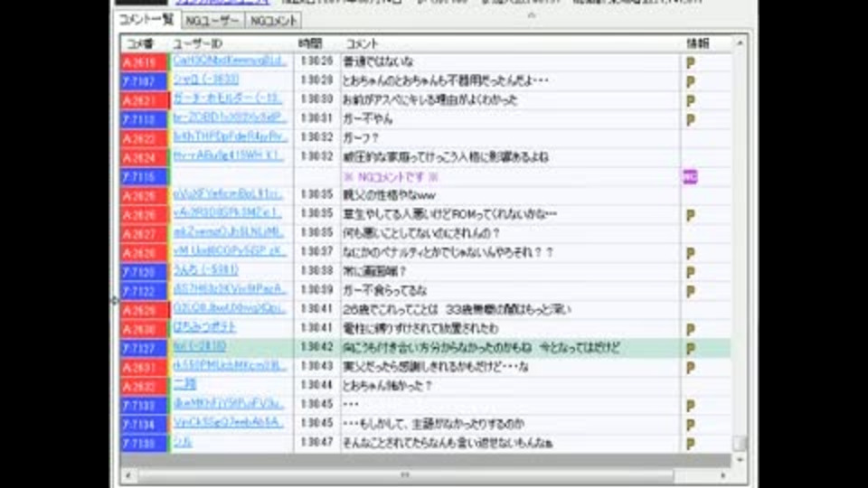Click horizontal scrollbar left arrow
This screenshot has width=868, height=488.
coord(127,475)
